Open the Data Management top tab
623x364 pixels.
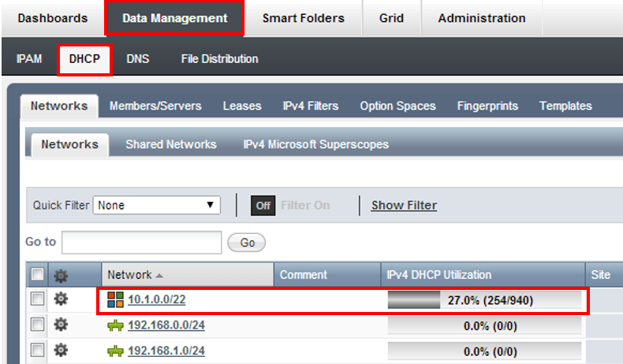174,18
